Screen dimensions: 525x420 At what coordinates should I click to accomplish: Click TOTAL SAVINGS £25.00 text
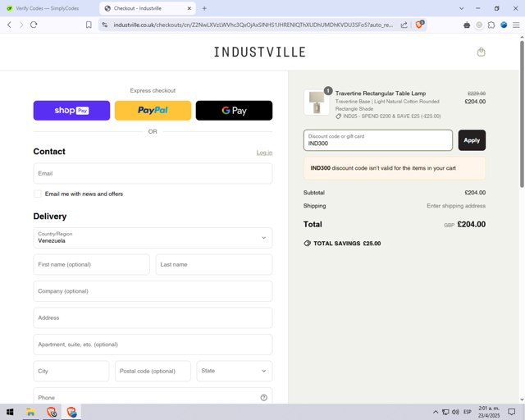point(347,244)
